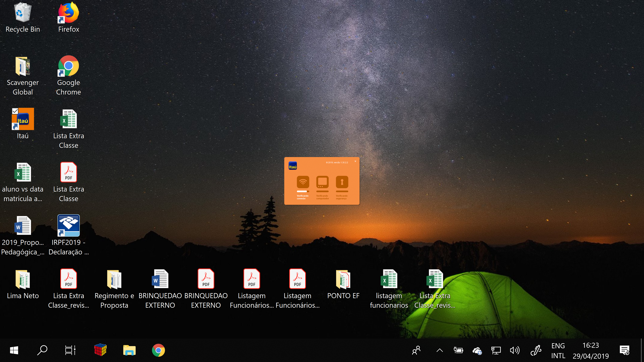Click the clock showing 16:23
The image size is (644, 362).
tap(591, 350)
